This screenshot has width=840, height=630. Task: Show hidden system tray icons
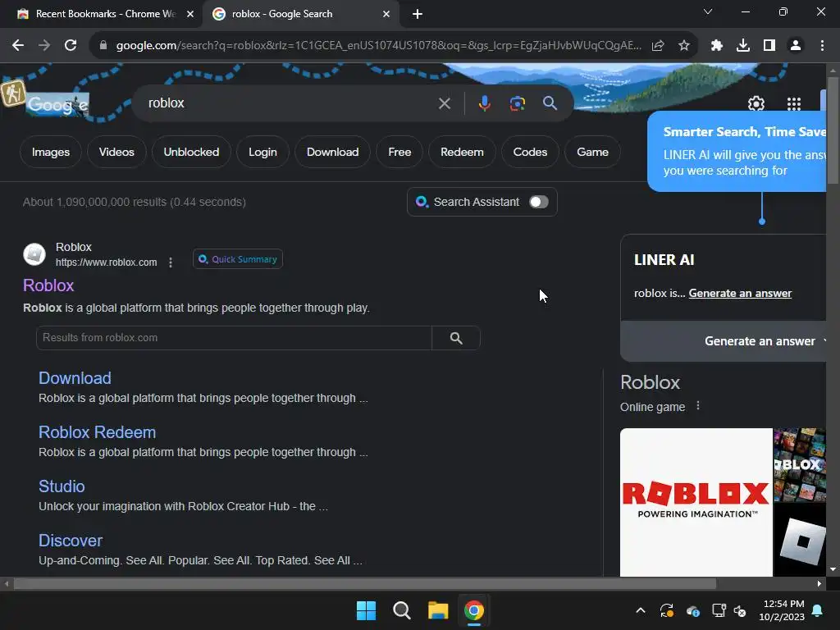click(640, 610)
